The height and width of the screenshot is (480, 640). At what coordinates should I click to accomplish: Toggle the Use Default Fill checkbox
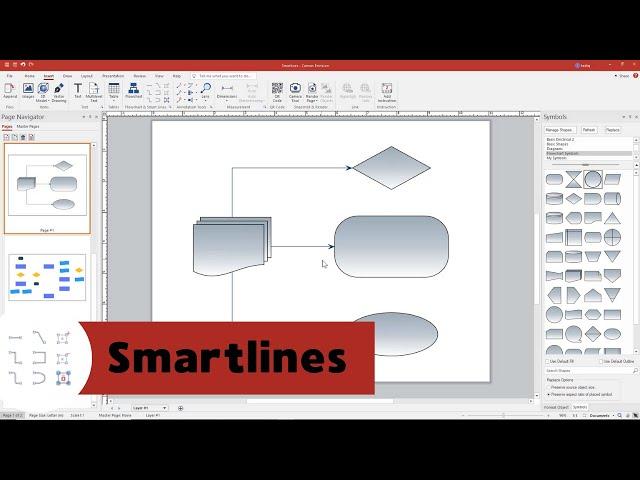pos(547,361)
